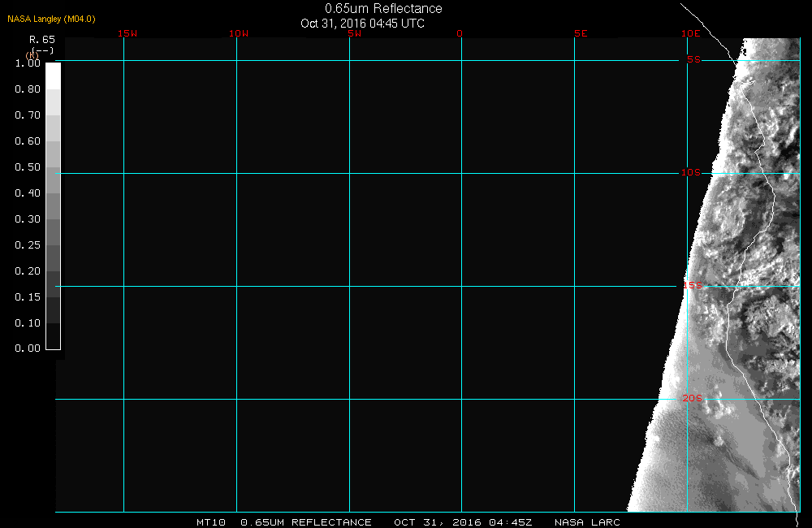Click the 'R.65' colorbar heading
812x528 pixels.
point(42,39)
